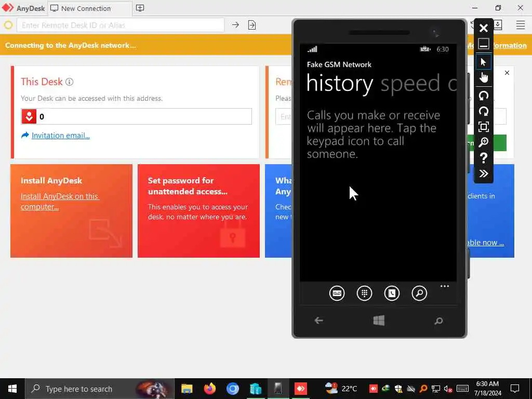This screenshot has height=399, width=532.
Task: Open additional emulator tools with double chevron
Action: pyautogui.click(x=484, y=174)
